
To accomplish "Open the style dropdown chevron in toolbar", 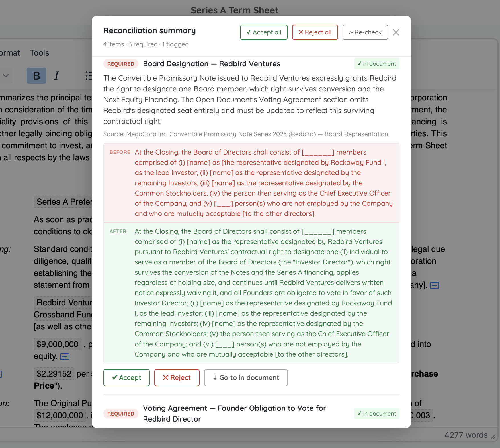I will point(6,76).
